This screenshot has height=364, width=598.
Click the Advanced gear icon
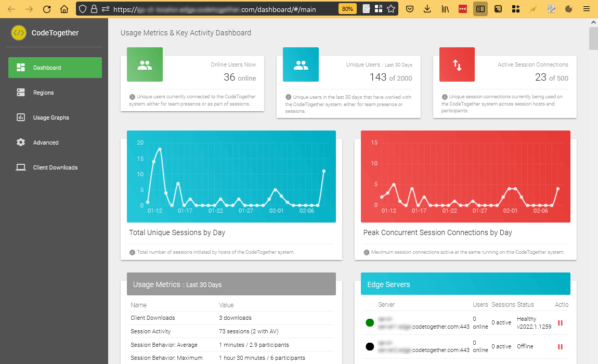21,142
